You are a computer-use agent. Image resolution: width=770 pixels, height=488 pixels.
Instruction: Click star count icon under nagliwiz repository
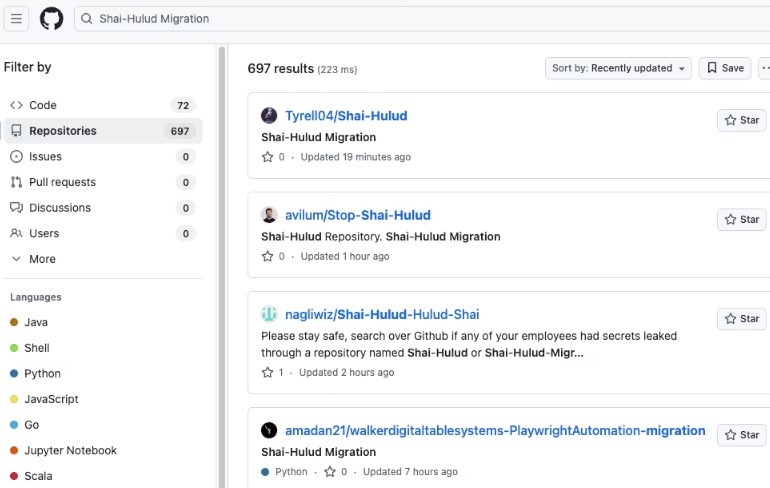coord(267,373)
